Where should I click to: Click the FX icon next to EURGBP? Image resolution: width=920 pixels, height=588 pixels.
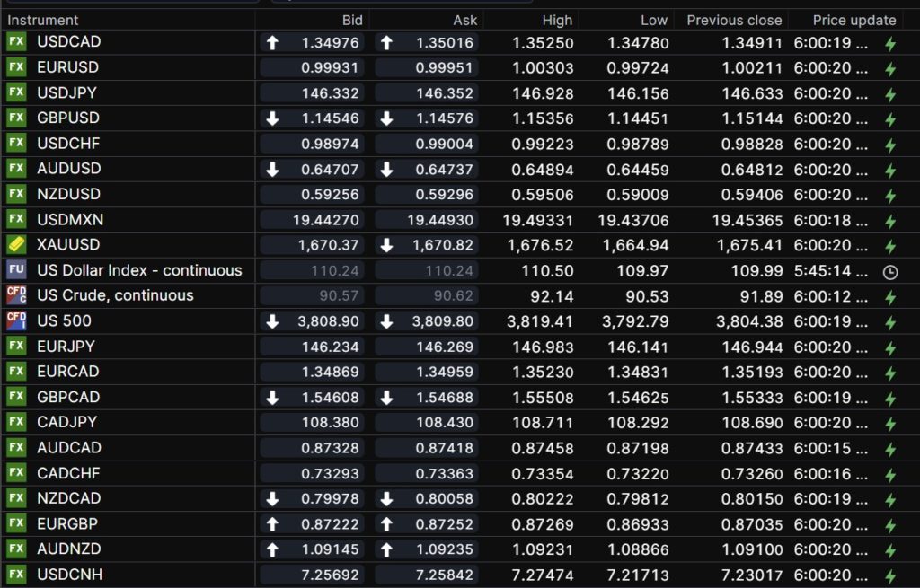point(16,523)
